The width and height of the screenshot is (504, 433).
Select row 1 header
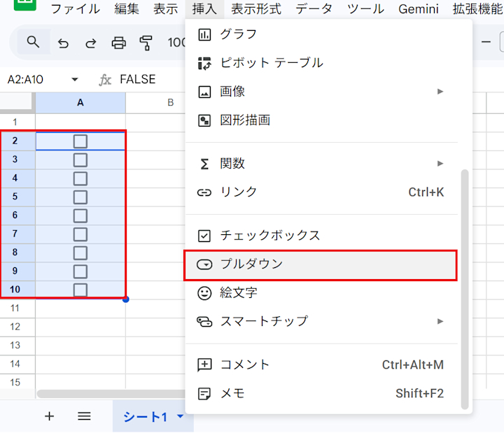click(15, 122)
